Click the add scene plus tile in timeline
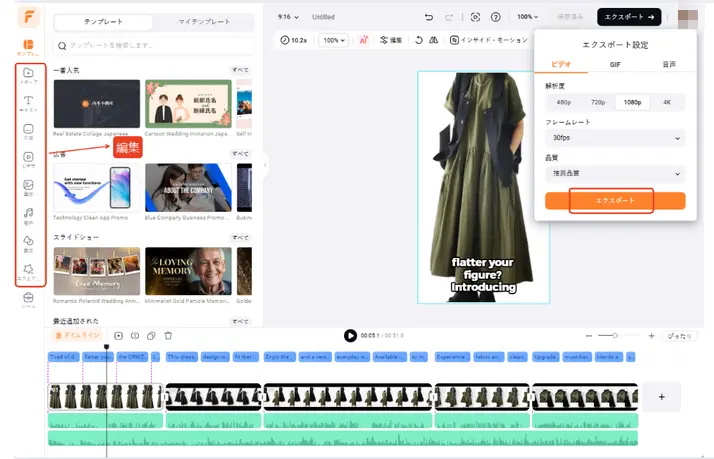Viewport: 714px width, 459px height. [662, 397]
